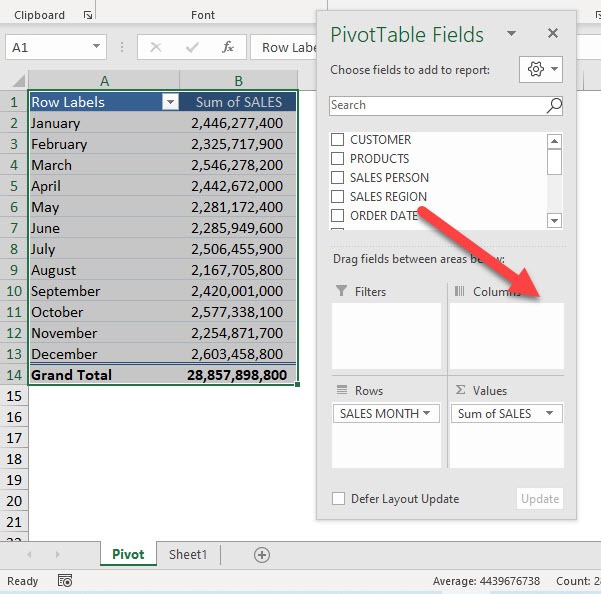Check the PRODUCTS field checkbox
The width and height of the screenshot is (601, 594).
[337, 158]
